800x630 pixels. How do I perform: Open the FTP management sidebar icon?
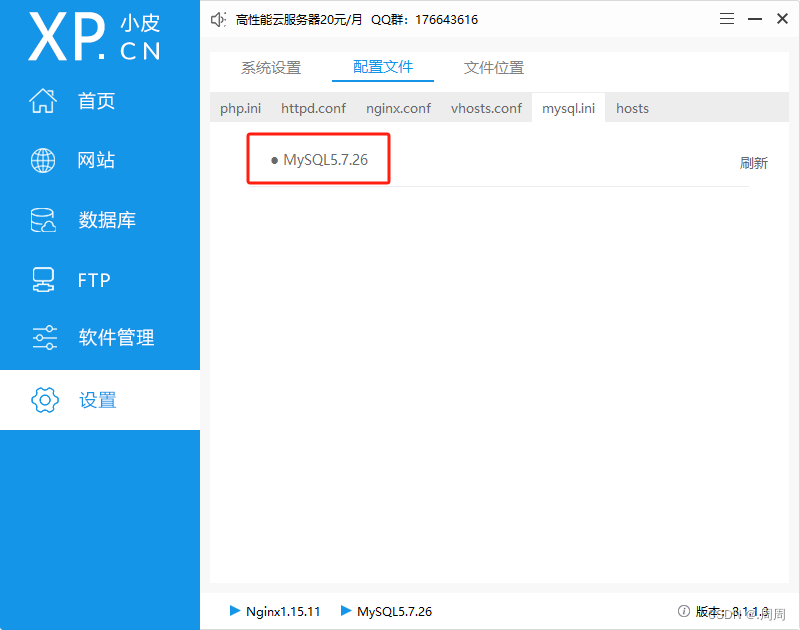[x=43, y=279]
